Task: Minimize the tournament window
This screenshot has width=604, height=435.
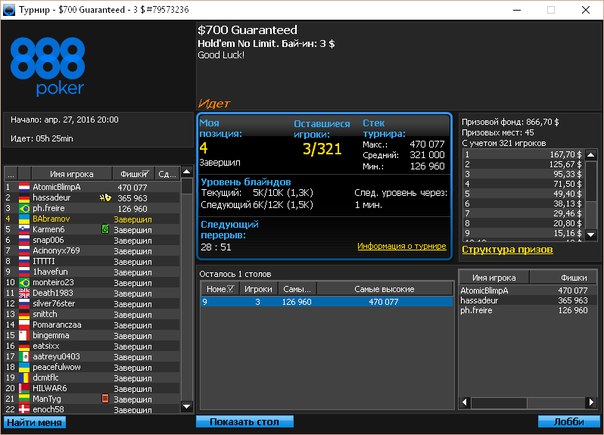Action: [517, 10]
